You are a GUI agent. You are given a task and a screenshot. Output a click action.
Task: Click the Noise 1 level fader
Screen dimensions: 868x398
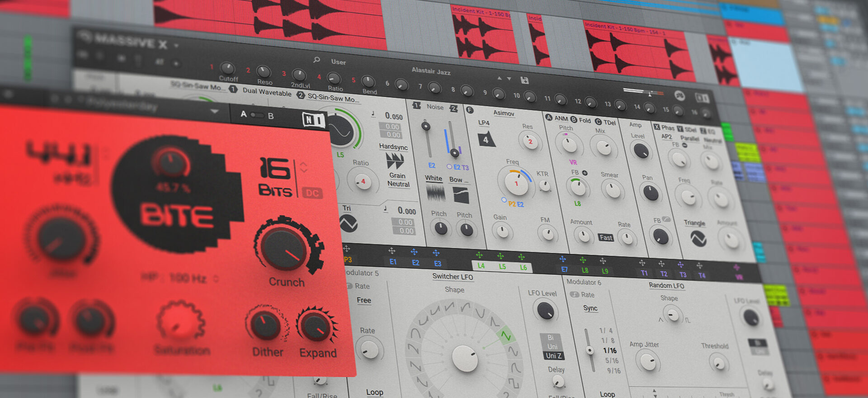coord(425,126)
